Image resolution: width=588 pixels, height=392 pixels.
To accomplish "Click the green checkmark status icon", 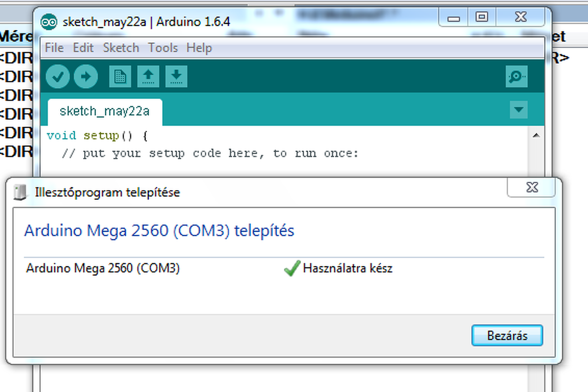I will [292, 268].
